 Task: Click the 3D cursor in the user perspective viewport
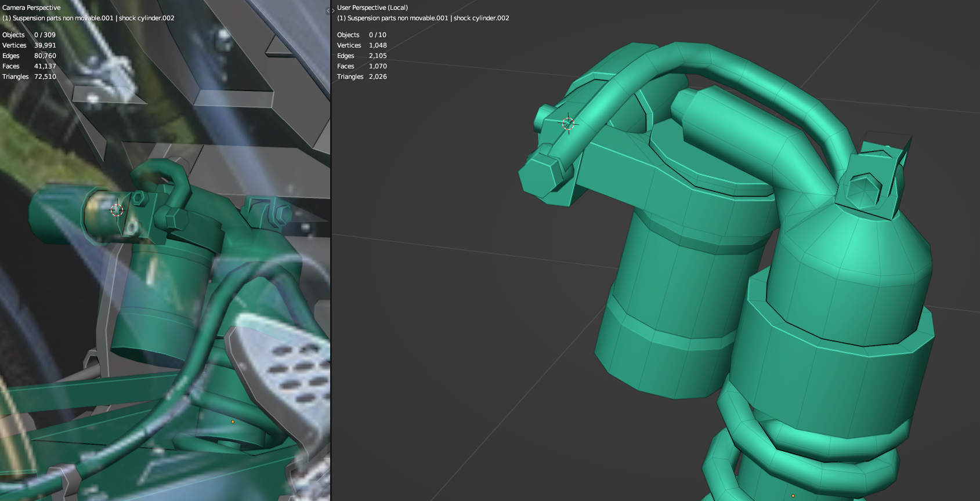pyautogui.click(x=568, y=124)
